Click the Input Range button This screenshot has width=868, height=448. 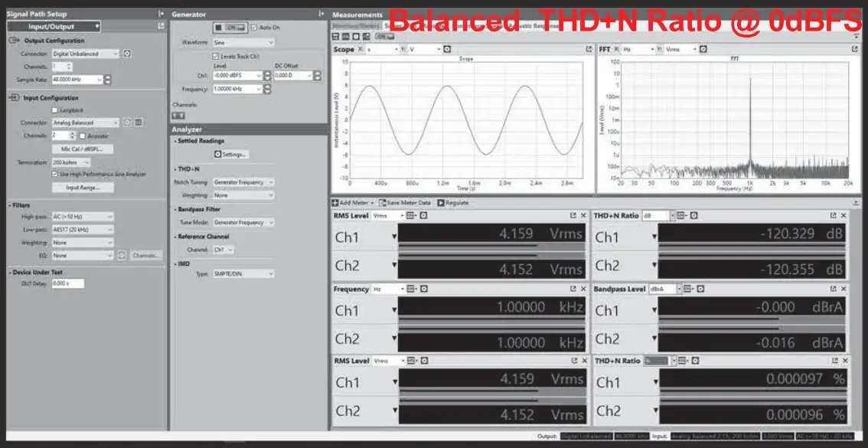tap(83, 188)
